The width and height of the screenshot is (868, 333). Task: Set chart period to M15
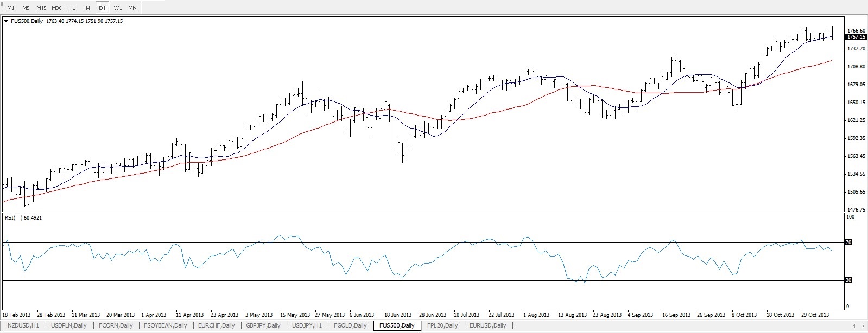[41, 8]
